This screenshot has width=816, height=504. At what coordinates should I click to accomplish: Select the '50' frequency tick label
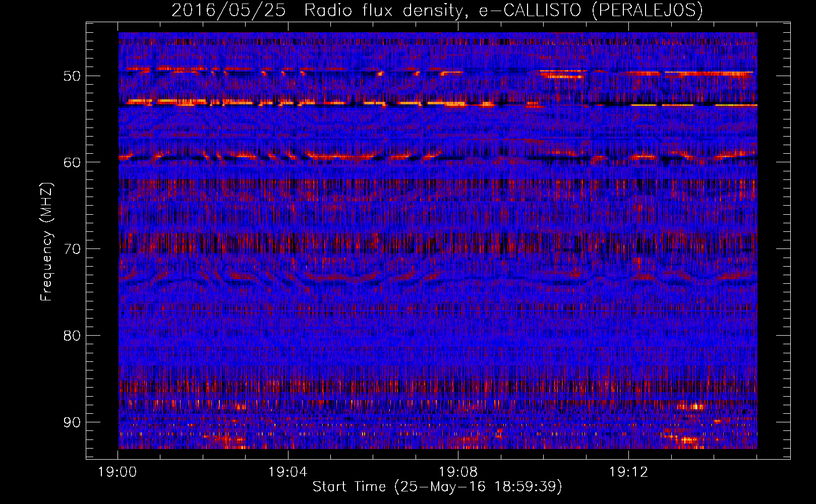tap(72, 76)
